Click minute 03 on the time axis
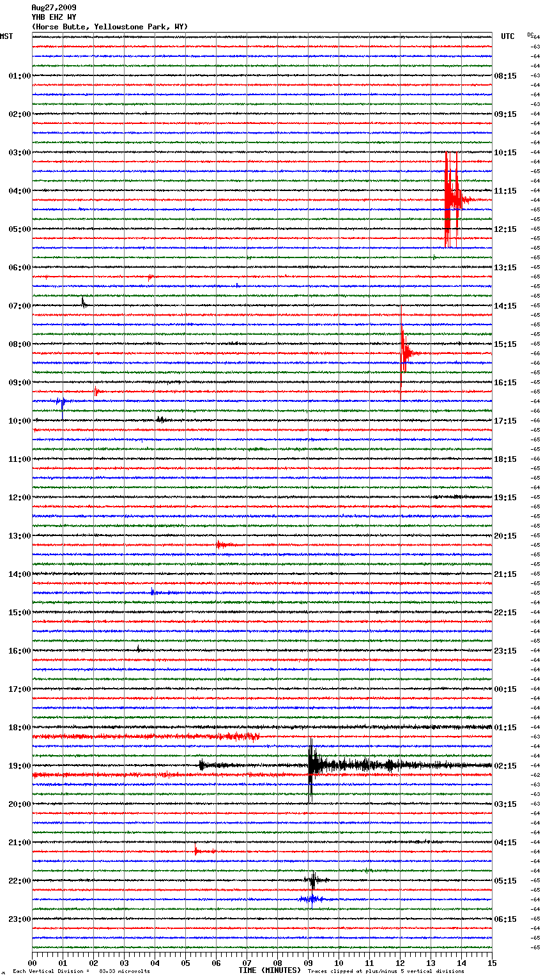The width and height of the screenshot is (543, 980). click(124, 963)
